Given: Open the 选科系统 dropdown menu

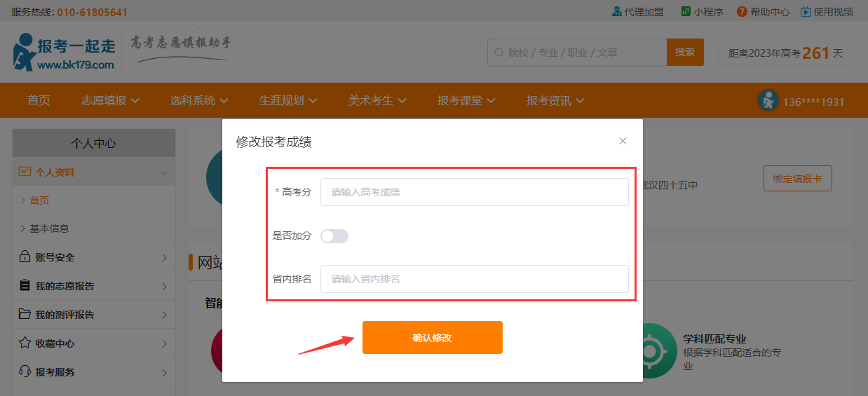Looking at the screenshot, I should click(x=199, y=101).
